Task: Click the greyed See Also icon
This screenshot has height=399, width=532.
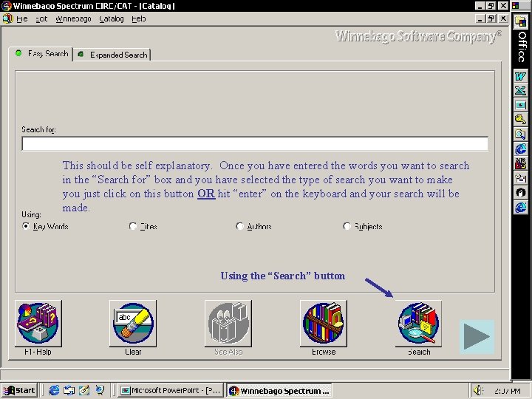Action: pos(228,324)
